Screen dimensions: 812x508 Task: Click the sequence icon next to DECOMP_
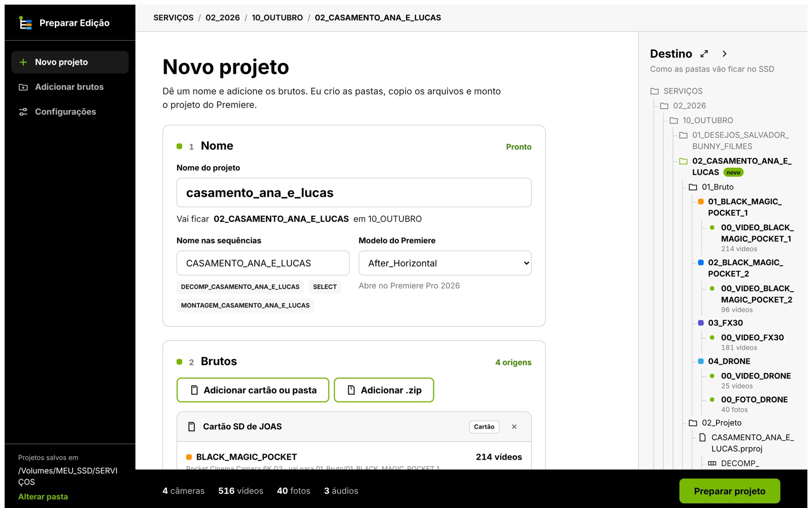coord(712,463)
